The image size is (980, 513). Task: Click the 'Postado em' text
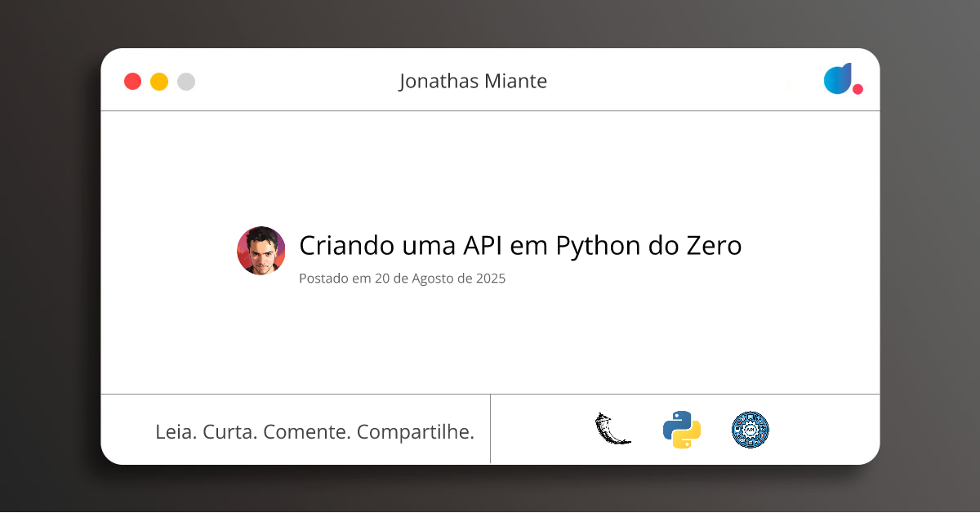(x=335, y=279)
